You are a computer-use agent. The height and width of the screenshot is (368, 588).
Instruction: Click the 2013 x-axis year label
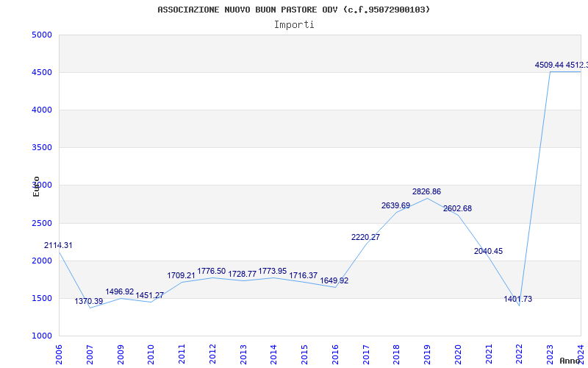(x=243, y=354)
